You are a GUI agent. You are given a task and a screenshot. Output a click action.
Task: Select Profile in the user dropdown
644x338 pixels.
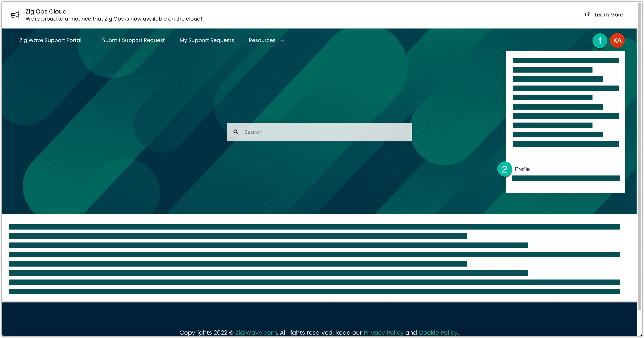[522, 169]
